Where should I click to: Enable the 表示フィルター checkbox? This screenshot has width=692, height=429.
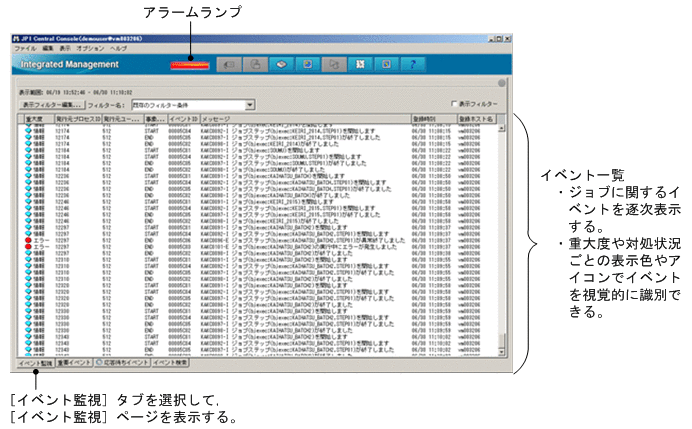[454, 104]
